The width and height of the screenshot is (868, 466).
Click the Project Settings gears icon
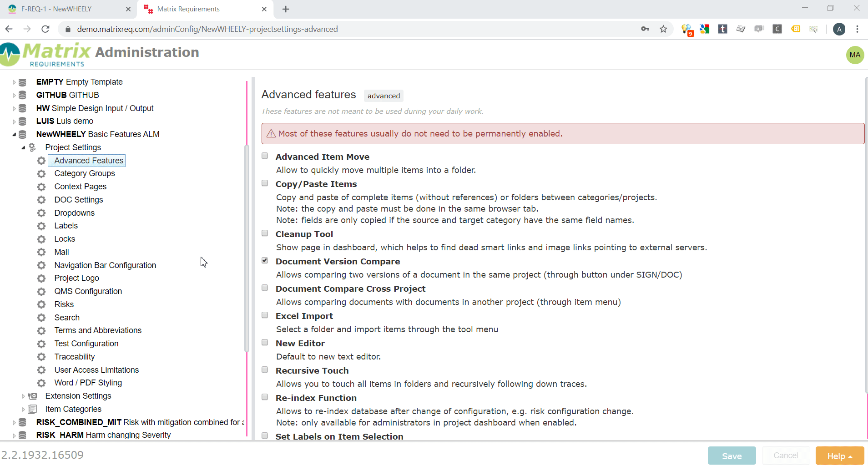(32, 147)
